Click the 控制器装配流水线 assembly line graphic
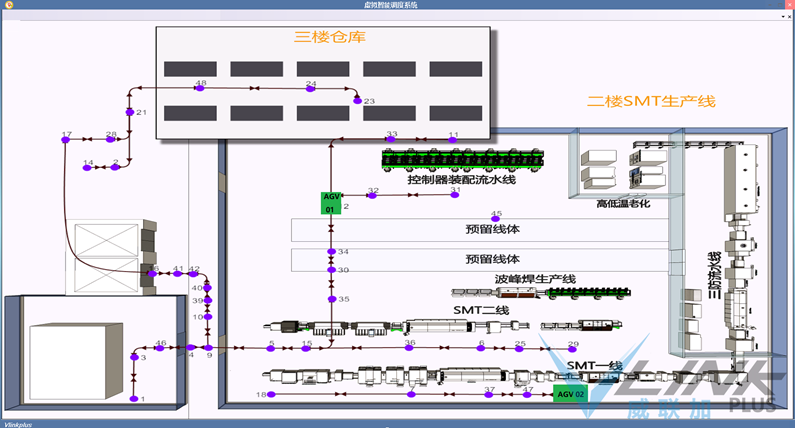 click(x=461, y=158)
